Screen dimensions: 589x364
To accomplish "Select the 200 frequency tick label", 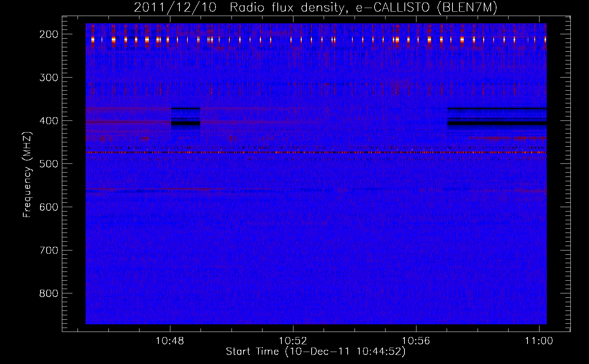I will pos(48,34).
